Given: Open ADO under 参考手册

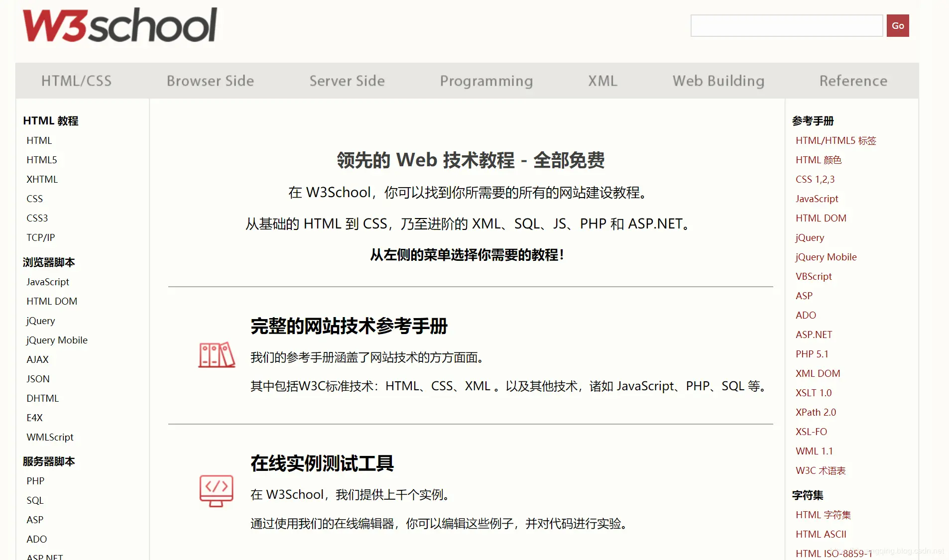Looking at the screenshot, I should (806, 315).
